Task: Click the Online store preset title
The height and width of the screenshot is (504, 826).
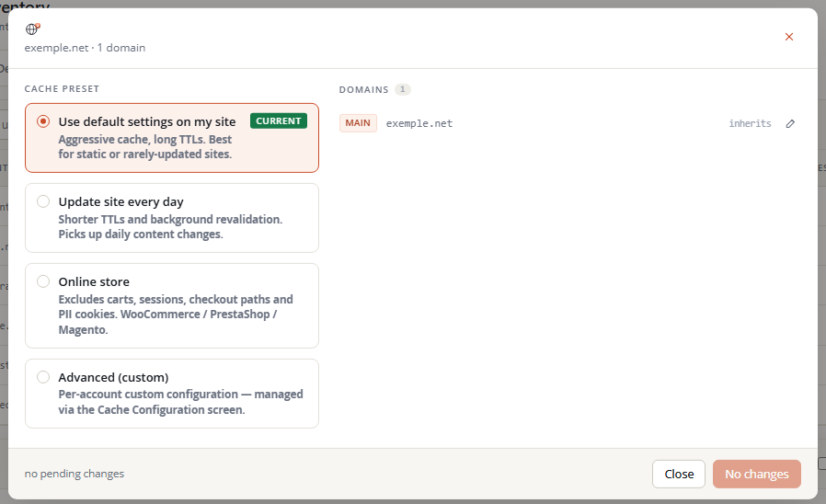Action: (x=94, y=282)
